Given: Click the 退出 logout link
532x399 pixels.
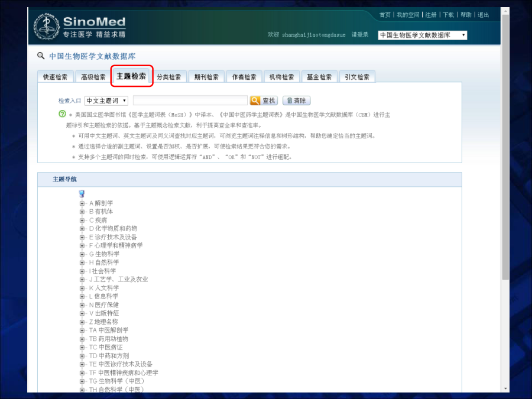Looking at the screenshot, I should (483, 15).
